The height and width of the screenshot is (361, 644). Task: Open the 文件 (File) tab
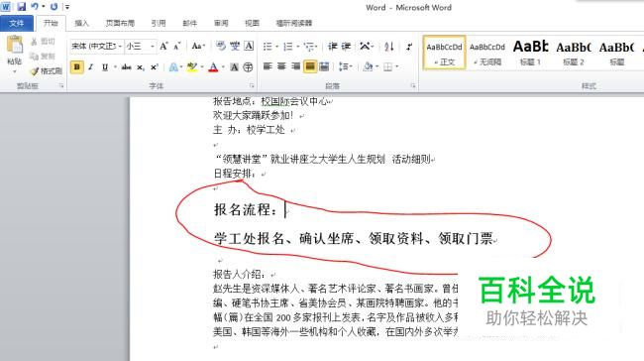17,23
